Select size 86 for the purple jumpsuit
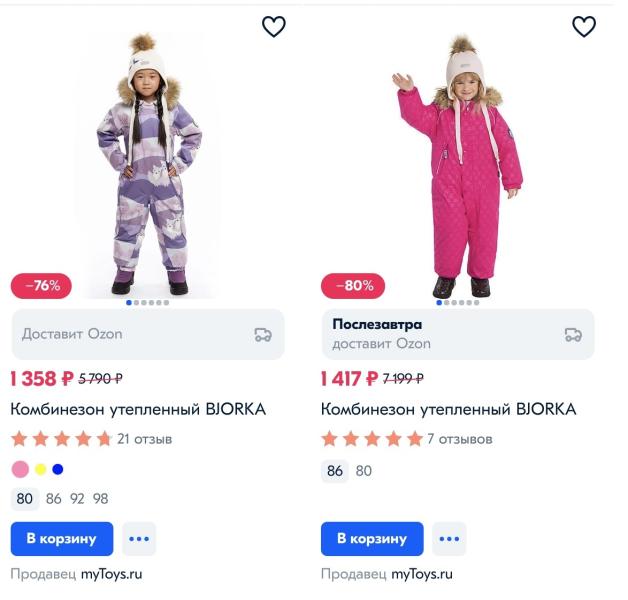Viewport: 628px width, 600px height. click(53, 499)
